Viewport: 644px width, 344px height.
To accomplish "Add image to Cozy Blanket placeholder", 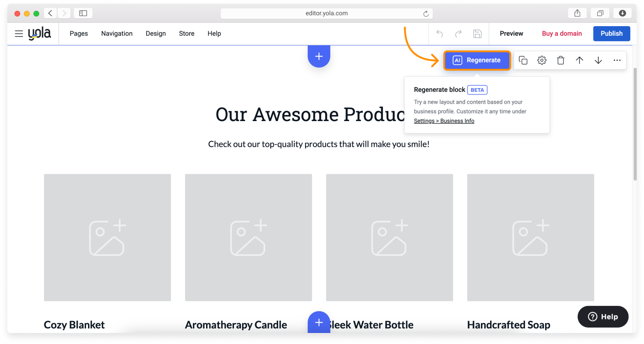I will tap(107, 238).
